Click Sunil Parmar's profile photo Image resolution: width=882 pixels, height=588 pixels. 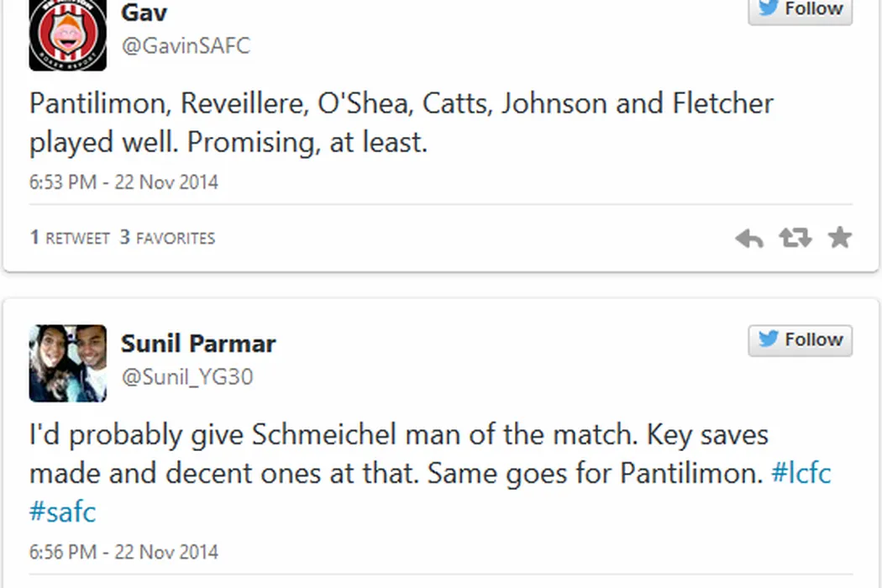[68, 363]
